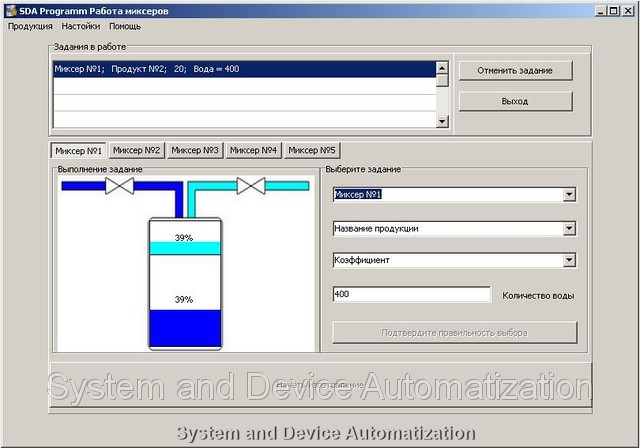The height and width of the screenshot is (448, 640).
Task: Open the Миксер №5 tab
Action: [x=312, y=151]
